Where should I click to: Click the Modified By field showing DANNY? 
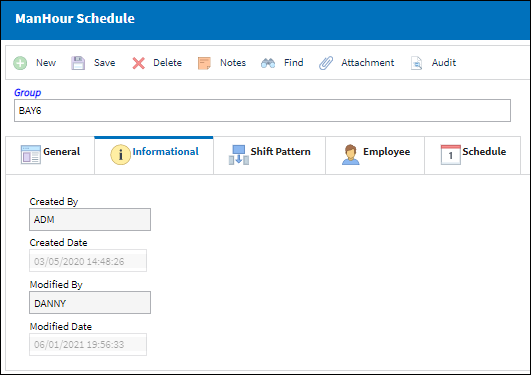pyautogui.click(x=90, y=303)
